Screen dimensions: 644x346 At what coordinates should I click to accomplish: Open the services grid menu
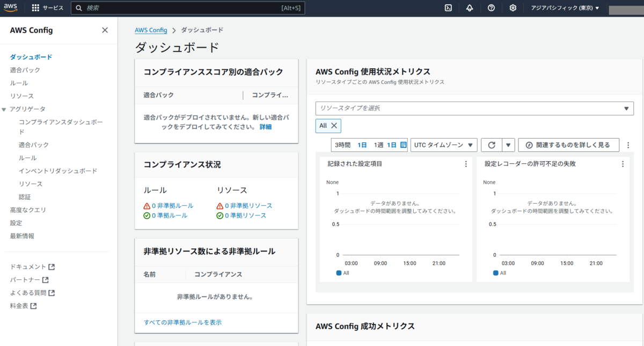click(36, 8)
